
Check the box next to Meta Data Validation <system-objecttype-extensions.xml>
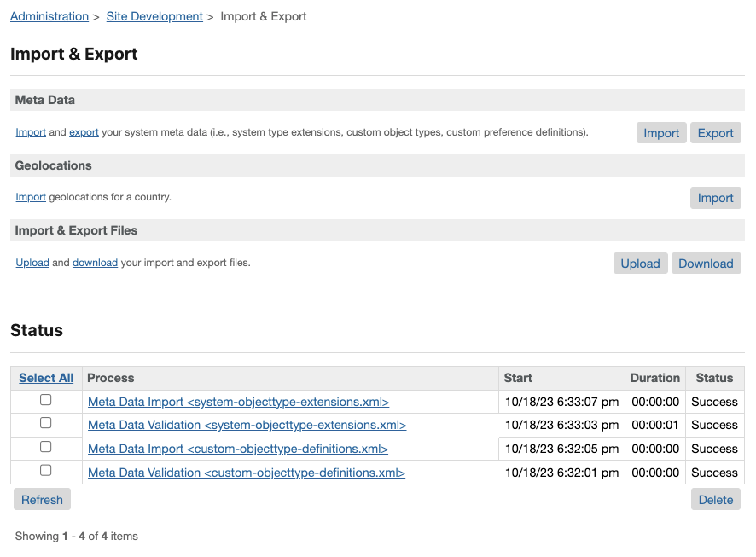pos(46,422)
